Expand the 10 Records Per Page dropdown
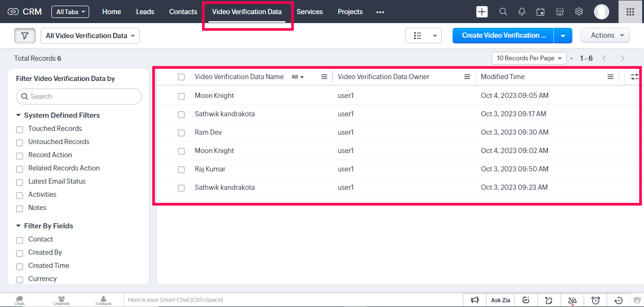Image resolution: width=644 pixels, height=307 pixels. tap(529, 58)
